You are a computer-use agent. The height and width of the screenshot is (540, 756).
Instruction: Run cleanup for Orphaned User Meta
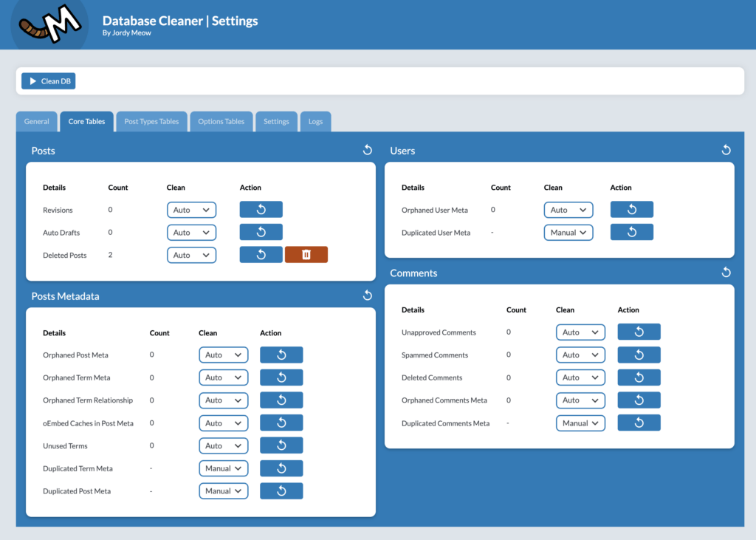pos(631,209)
